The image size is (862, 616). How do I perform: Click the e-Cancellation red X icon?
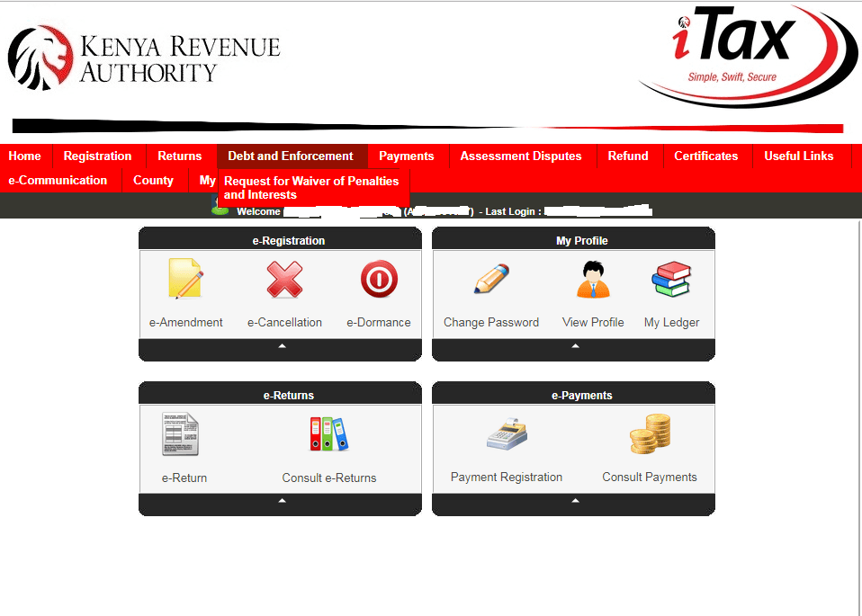[x=284, y=279]
